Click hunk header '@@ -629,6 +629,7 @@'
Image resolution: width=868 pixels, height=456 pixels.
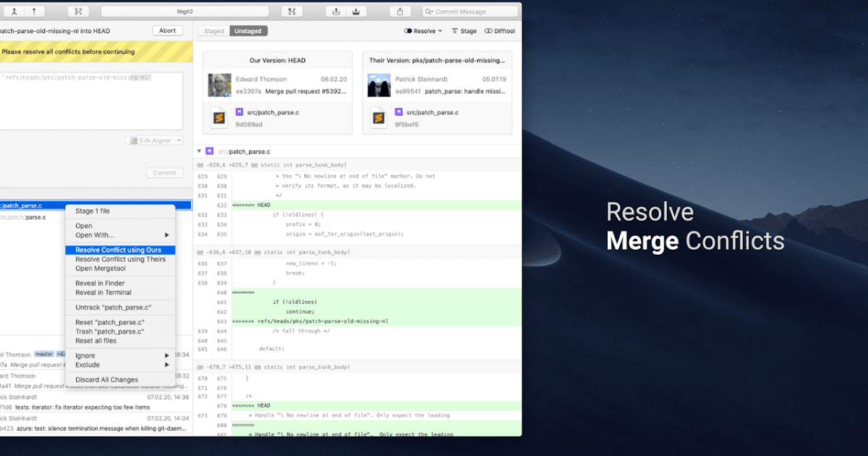coord(357,166)
